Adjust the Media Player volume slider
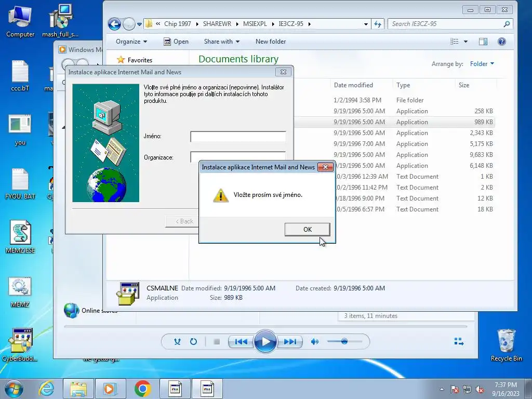This screenshot has height=399, width=532. (344, 341)
